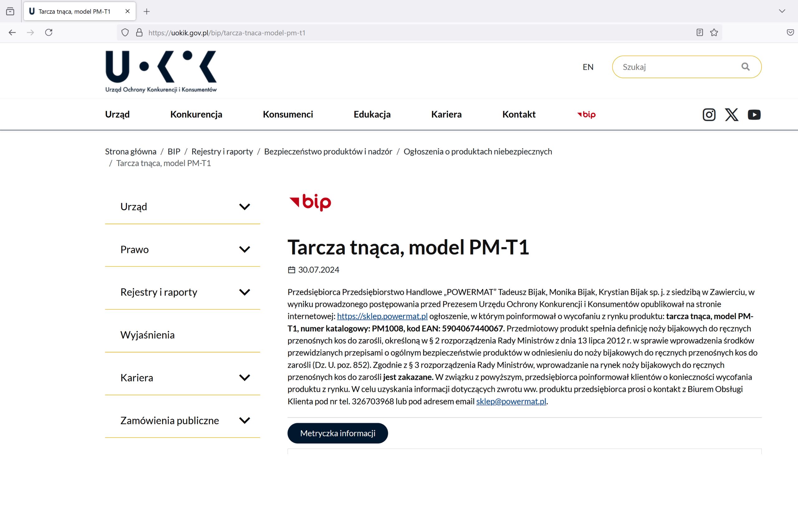The height and width of the screenshot is (532, 798).
Task: Click the browser address bar URL
Action: (x=227, y=33)
